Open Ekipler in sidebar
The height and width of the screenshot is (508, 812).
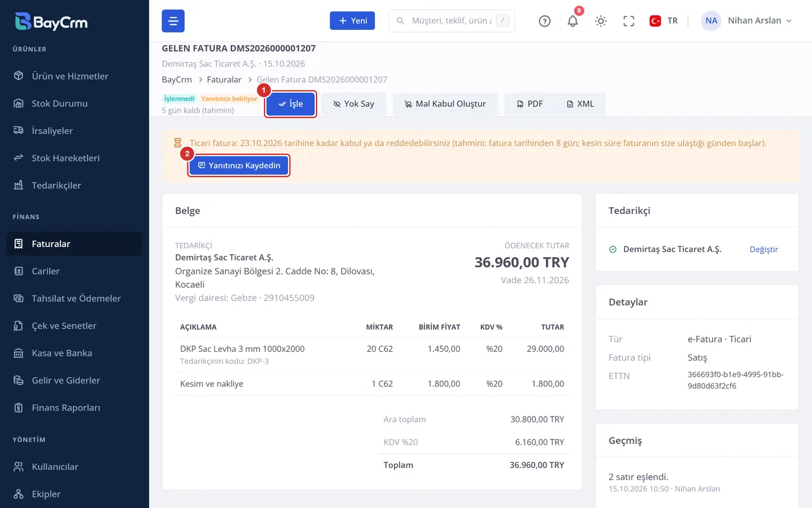[74, 494]
